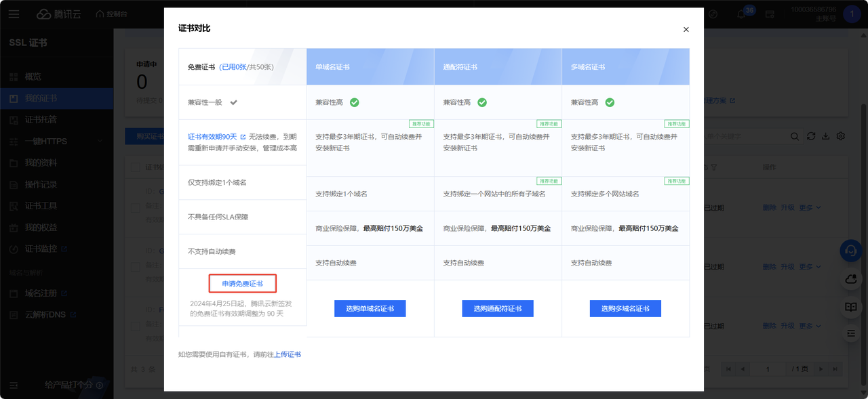Viewport: 868px width, 399px height.
Task: Tick the select-all checkbox in table header
Action: pyautogui.click(x=135, y=167)
